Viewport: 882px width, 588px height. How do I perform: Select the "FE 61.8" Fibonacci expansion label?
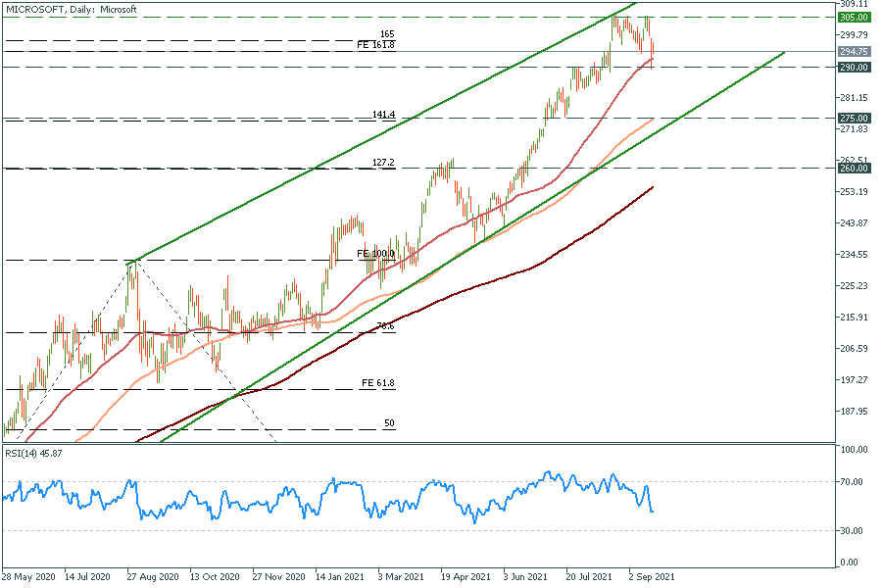(378, 383)
